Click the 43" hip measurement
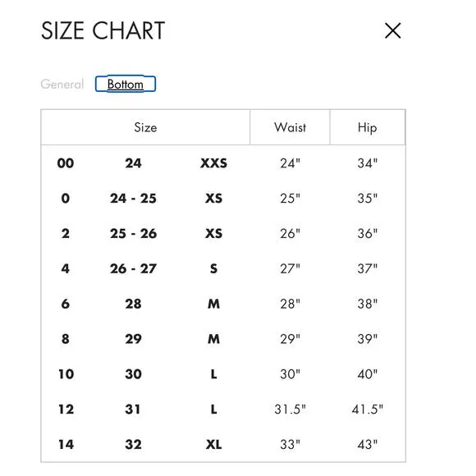Viewport: 476px width, 476px height. tap(368, 445)
